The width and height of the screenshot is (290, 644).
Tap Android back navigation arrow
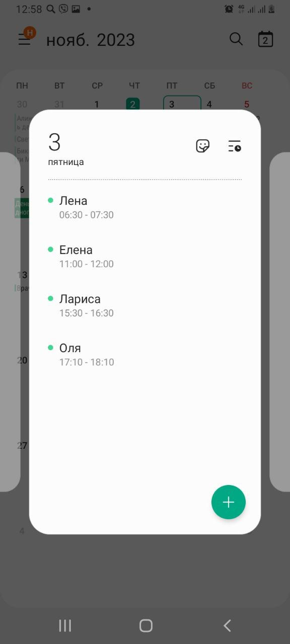tap(227, 625)
